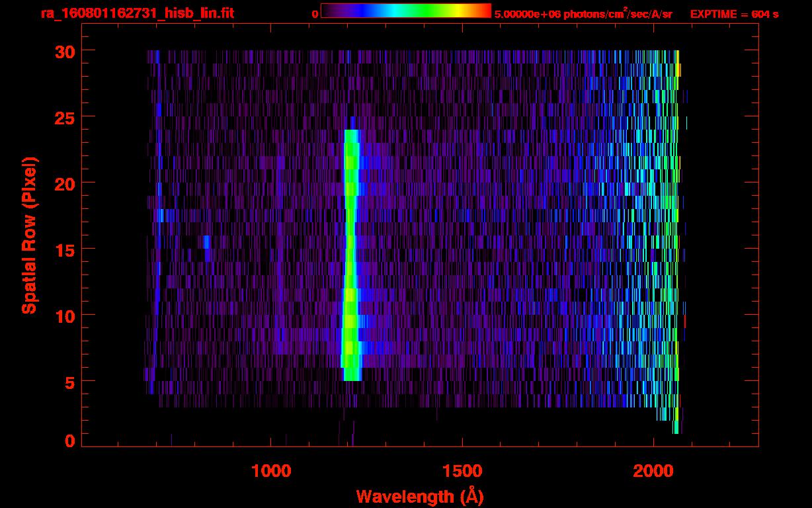Click the file name ra_160801162731_hisb_lin.fit
The width and height of the screenshot is (812, 508).
[137, 13]
